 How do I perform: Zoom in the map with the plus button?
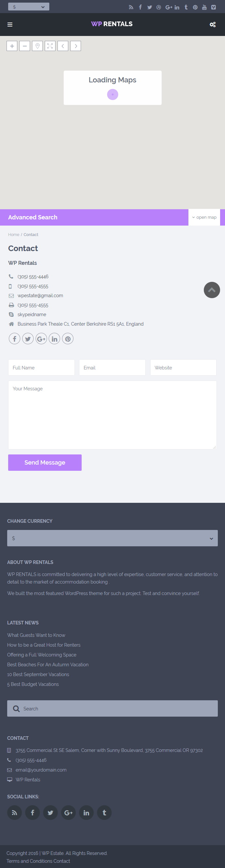(x=12, y=46)
